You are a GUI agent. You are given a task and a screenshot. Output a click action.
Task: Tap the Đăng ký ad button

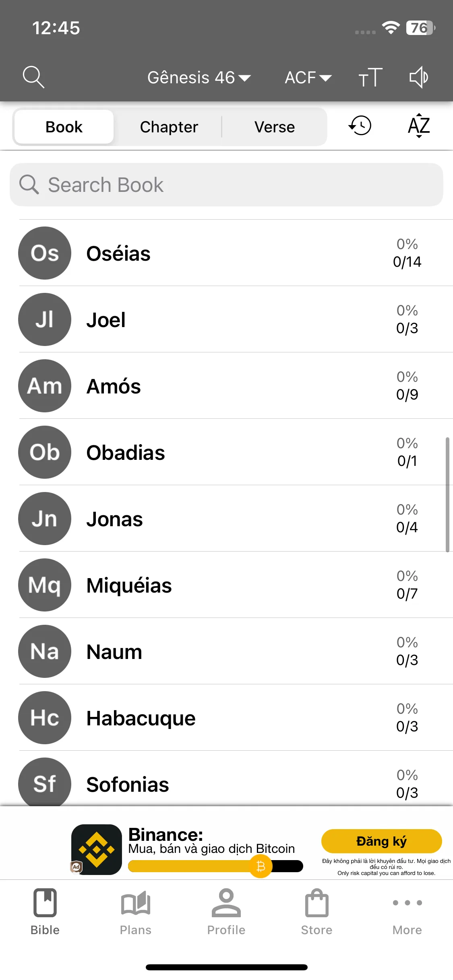pos(382,841)
